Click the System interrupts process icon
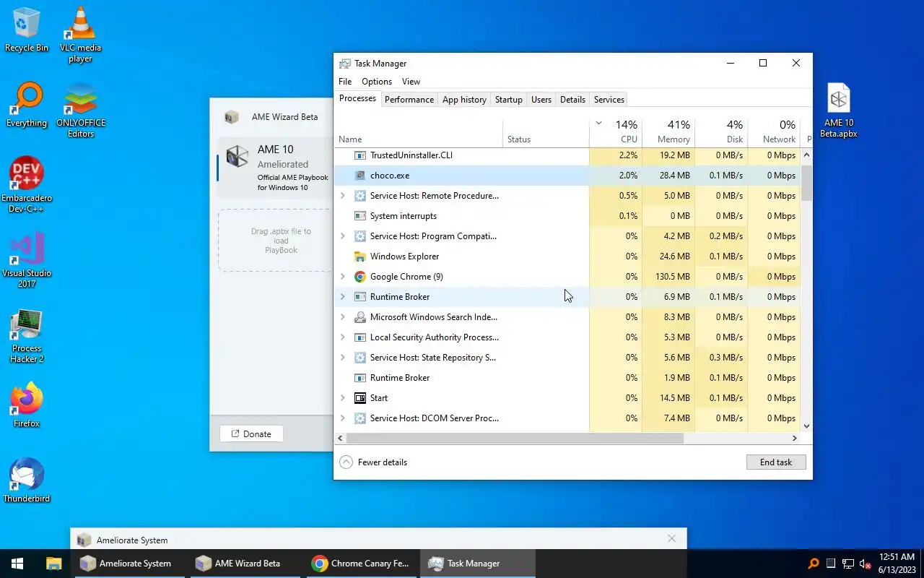The image size is (924, 578). pos(360,216)
